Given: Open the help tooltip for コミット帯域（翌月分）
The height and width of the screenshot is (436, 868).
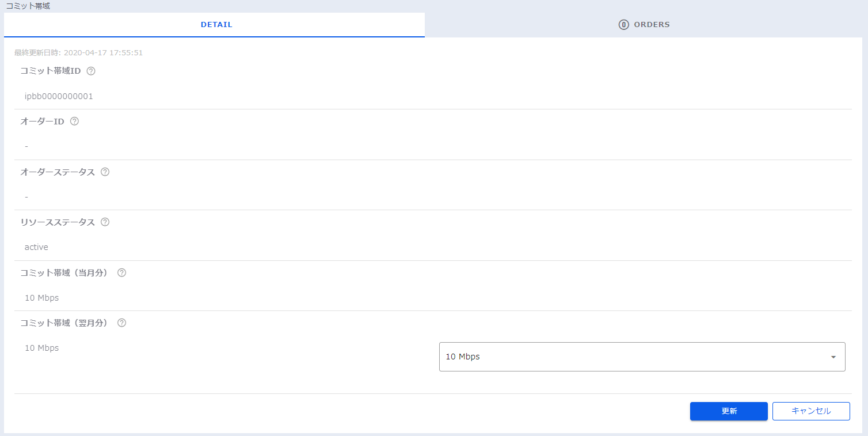Looking at the screenshot, I should (x=121, y=323).
